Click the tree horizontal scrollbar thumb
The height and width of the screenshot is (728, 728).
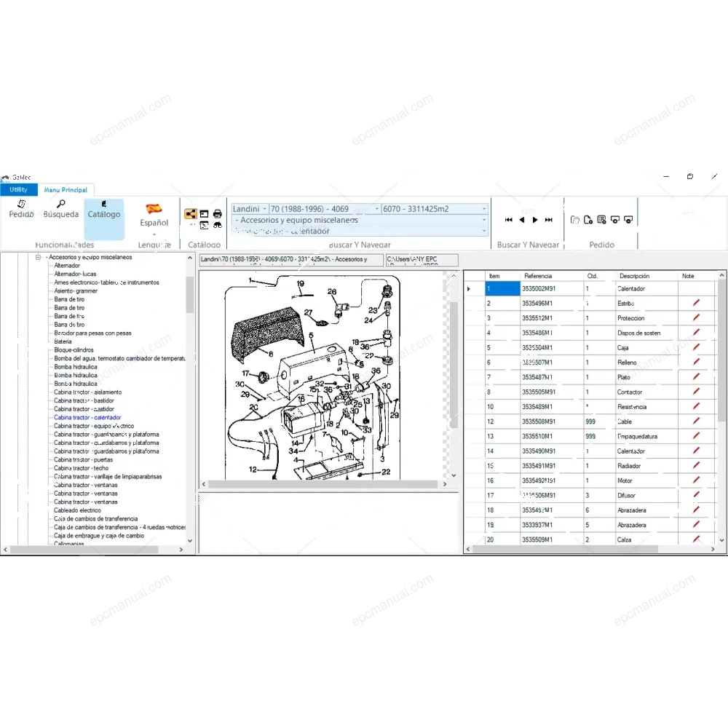pyautogui.click(x=84, y=549)
